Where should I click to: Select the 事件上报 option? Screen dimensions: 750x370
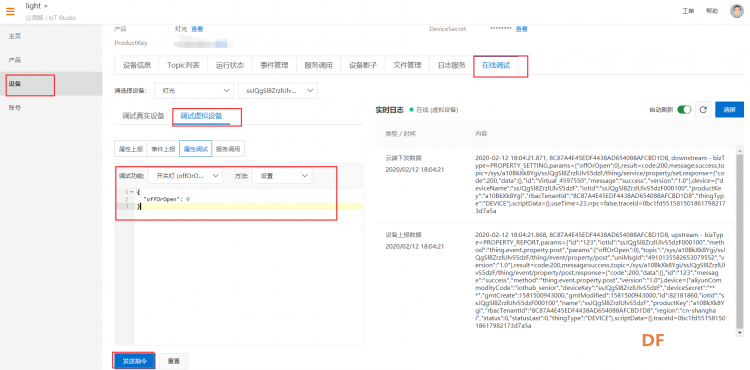(x=163, y=149)
